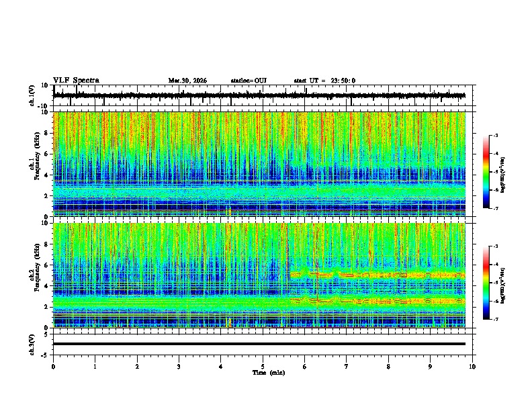Viewport: 532px width, 411px height.
Task: Click the "5" tick on ch.3(V) axis
Action: [47, 334]
